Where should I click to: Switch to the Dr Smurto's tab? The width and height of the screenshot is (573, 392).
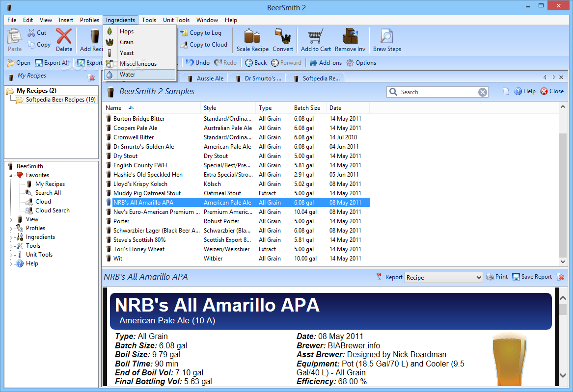click(259, 78)
